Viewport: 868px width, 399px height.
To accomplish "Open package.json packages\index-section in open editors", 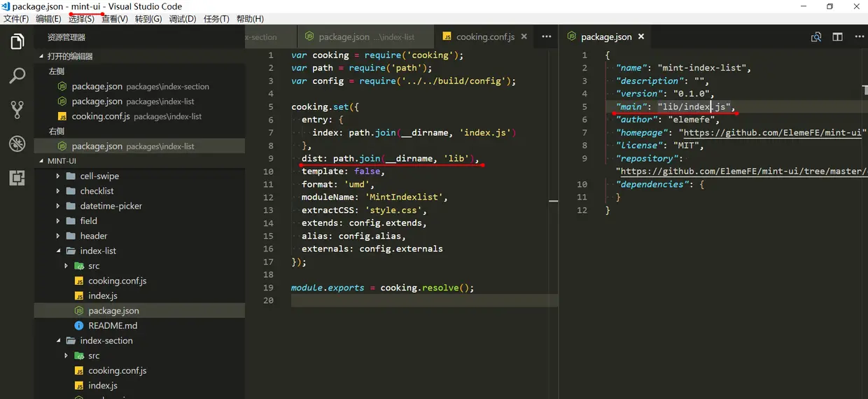I will coord(139,87).
